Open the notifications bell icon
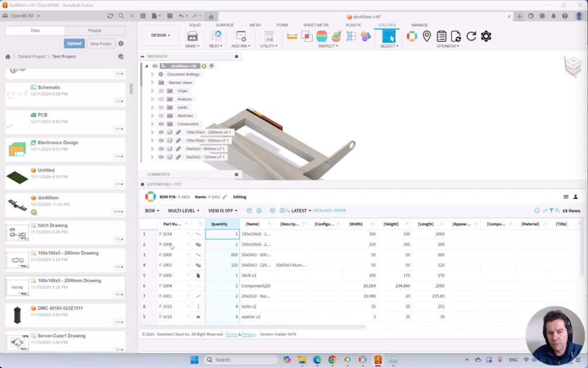Image resolution: width=588 pixels, height=368 pixels. click(554, 16)
